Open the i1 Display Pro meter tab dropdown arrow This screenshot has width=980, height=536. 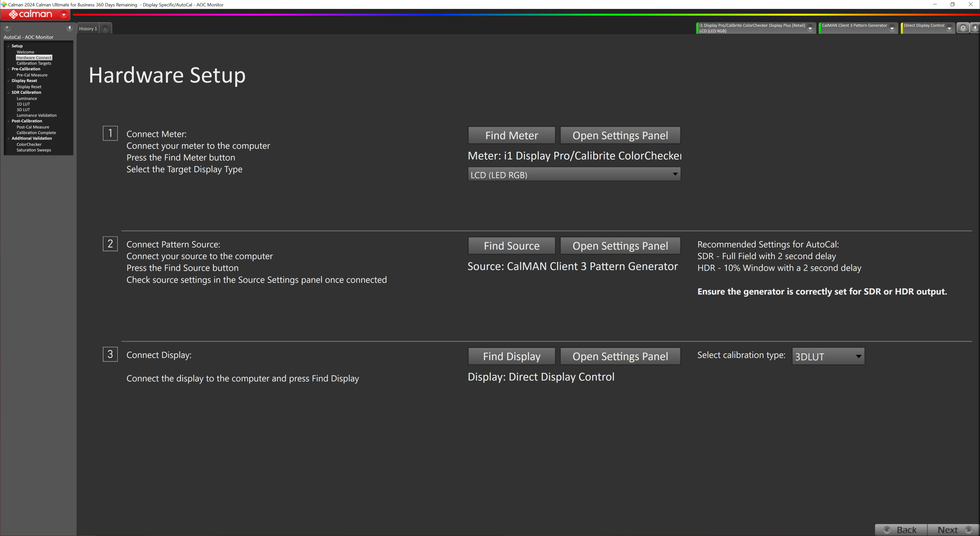(810, 28)
